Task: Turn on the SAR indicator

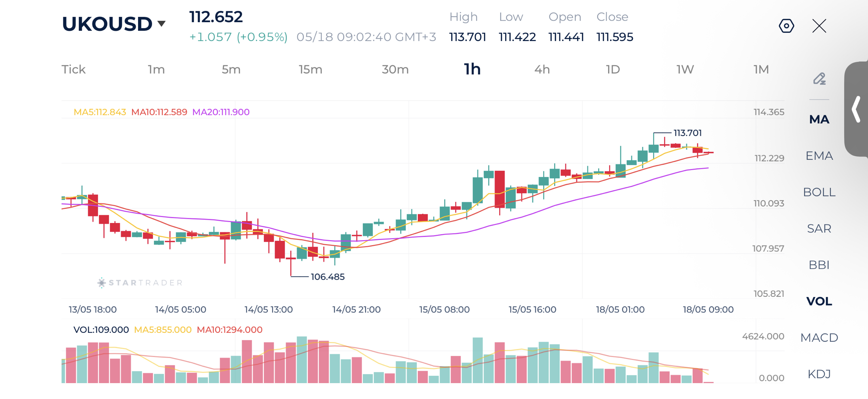Action: 819,229
